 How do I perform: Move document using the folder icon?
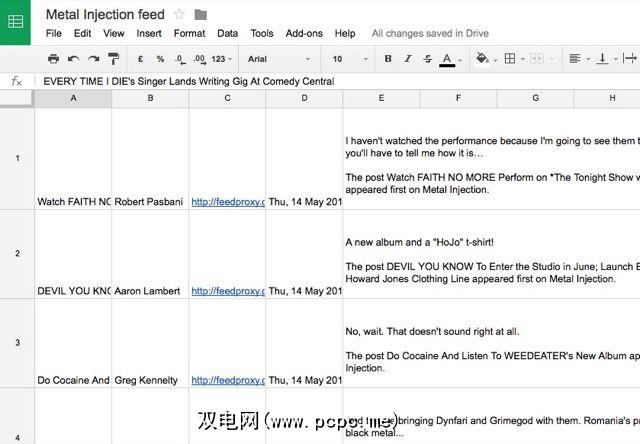point(200,15)
